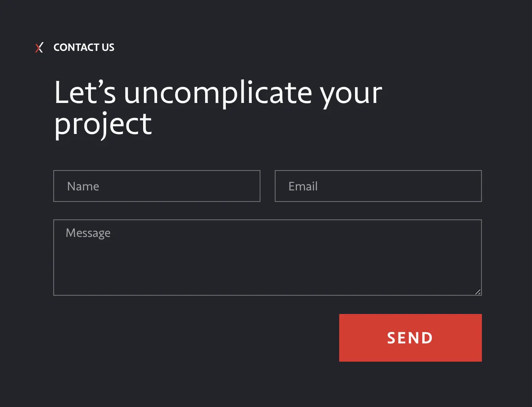Click the heading Let's uncomplicate your project
Viewport: 532px width, 407px height.
[218, 107]
